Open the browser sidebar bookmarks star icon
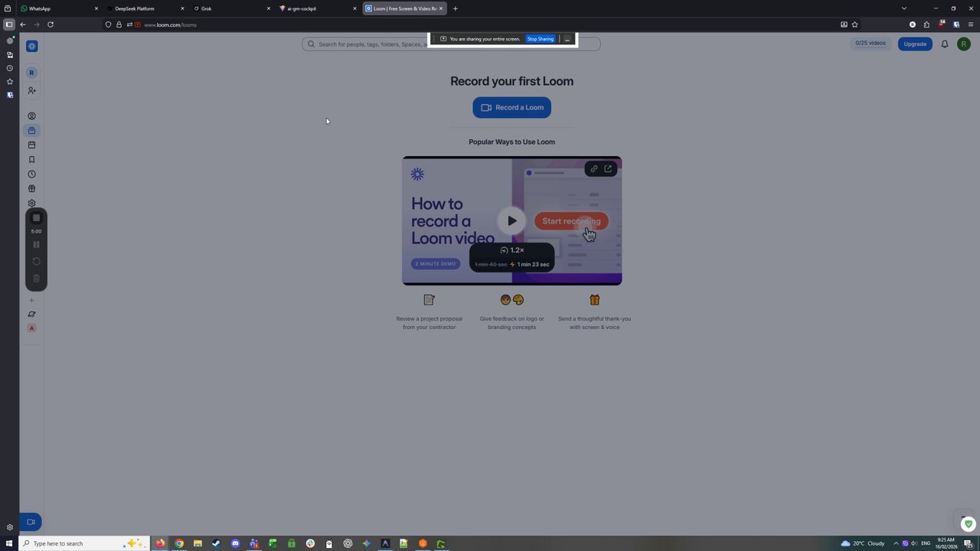Viewport: 980px width, 551px height. (x=9, y=82)
